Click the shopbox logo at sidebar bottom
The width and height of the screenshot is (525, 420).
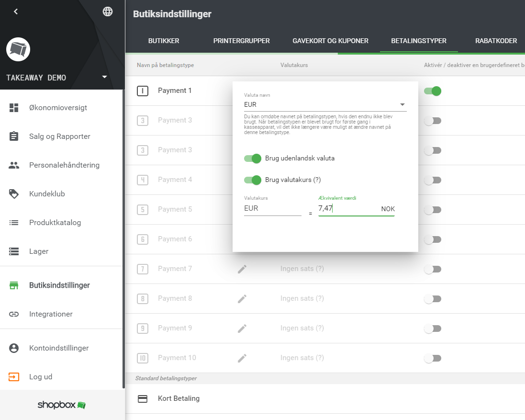[62, 405]
